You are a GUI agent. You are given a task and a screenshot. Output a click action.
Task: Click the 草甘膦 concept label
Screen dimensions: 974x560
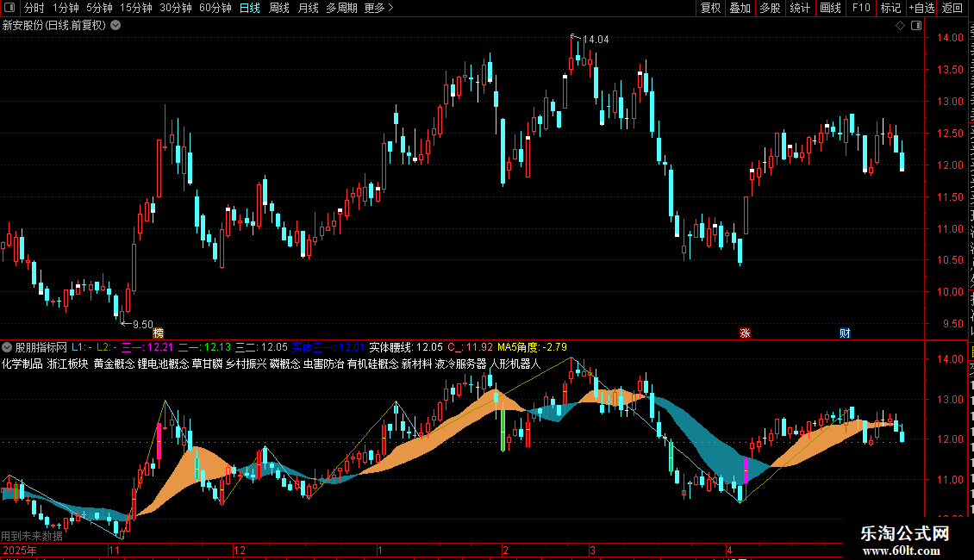[x=207, y=364]
